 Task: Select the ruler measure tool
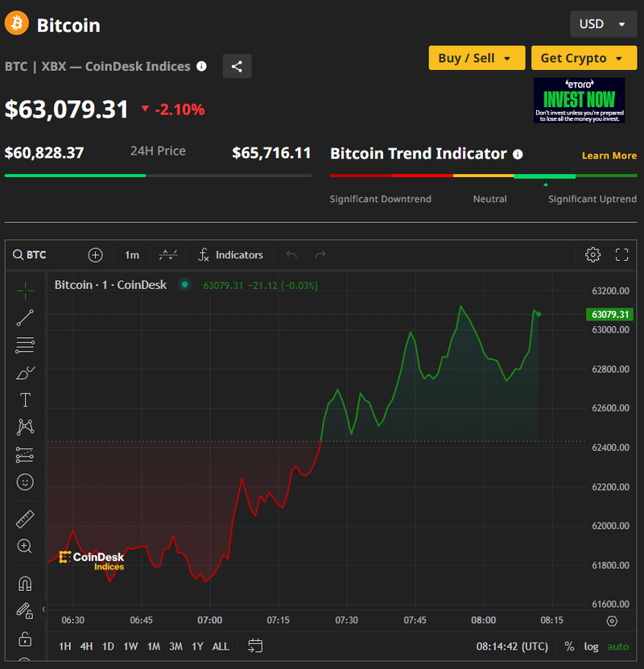(x=25, y=520)
